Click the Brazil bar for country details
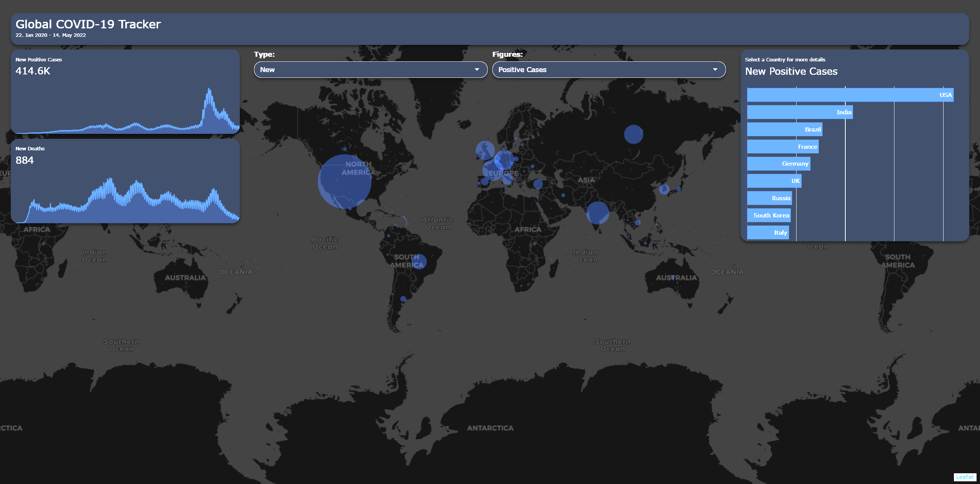This screenshot has width=980, height=484. [x=783, y=129]
